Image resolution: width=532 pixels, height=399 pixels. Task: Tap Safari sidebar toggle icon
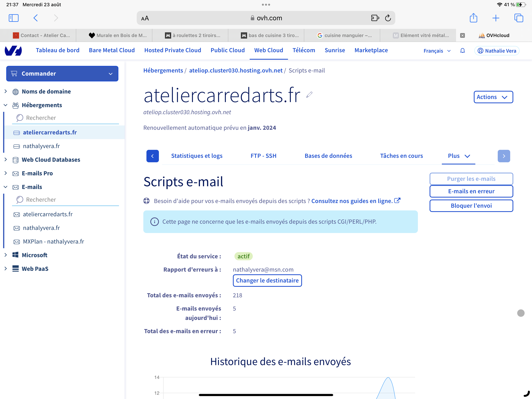(13, 18)
